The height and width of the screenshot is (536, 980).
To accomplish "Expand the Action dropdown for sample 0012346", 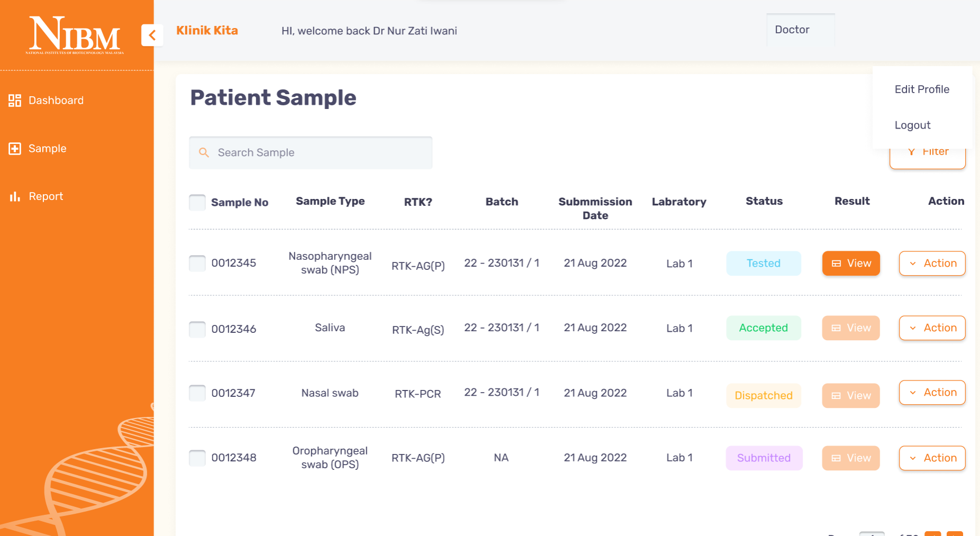I will (932, 328).
